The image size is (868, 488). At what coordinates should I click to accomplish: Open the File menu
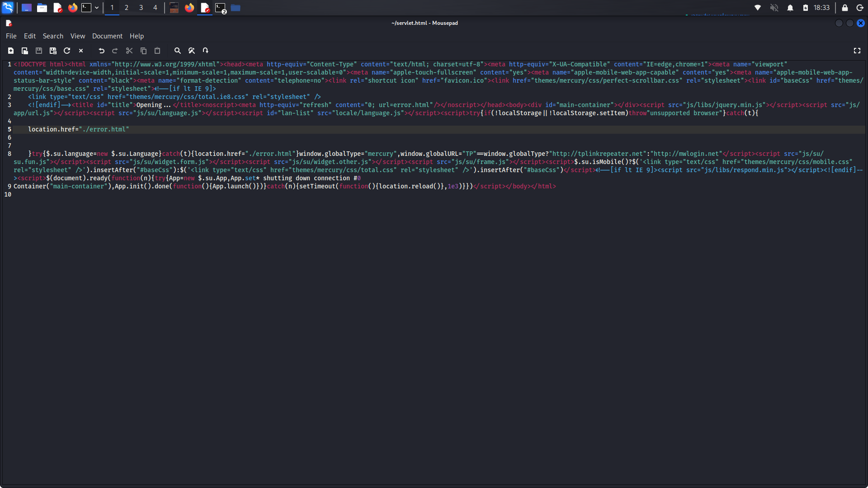(x=11, y=36)
